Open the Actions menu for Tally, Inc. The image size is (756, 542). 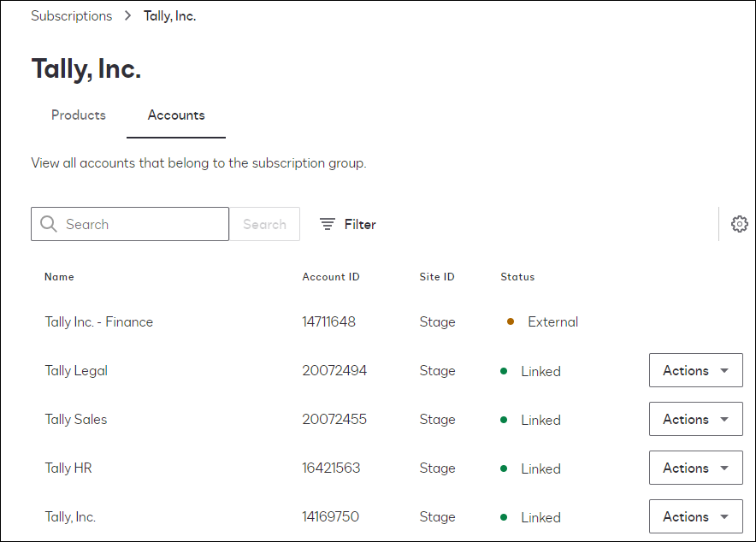click(x=695, y=516)
